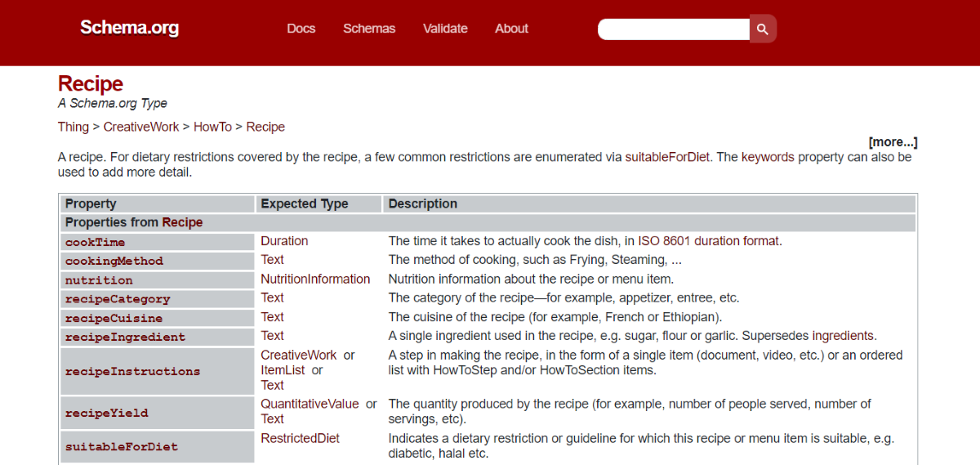Go to Schema.org home logo
The image size is (980, 465).
coord(129,29)
